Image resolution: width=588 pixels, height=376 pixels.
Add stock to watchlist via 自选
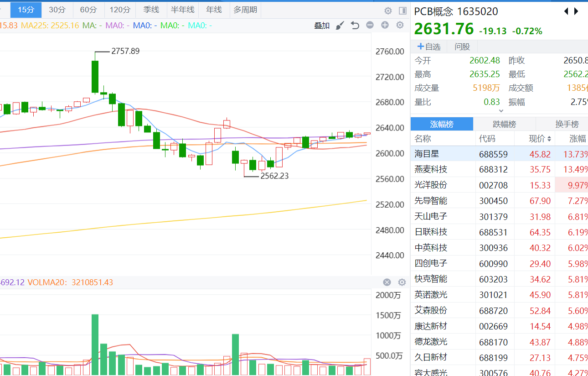click(x=429, y=47)
